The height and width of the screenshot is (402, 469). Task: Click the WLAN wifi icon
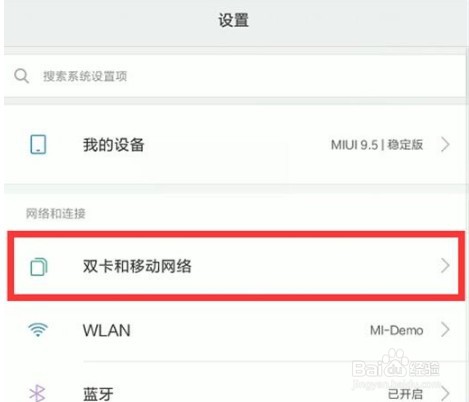coord(38,330)
